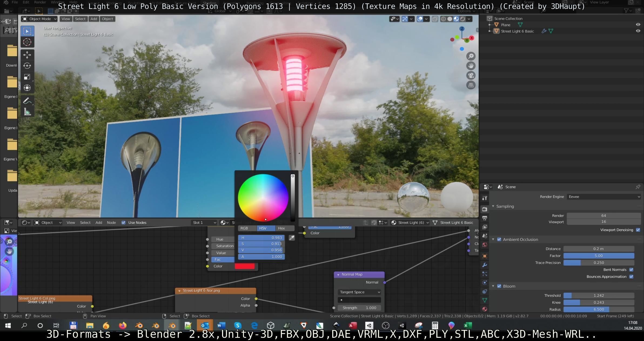Screen dimensions: 644x341
Task: Switch to Material Preview shading
Action: click(456, 19)
